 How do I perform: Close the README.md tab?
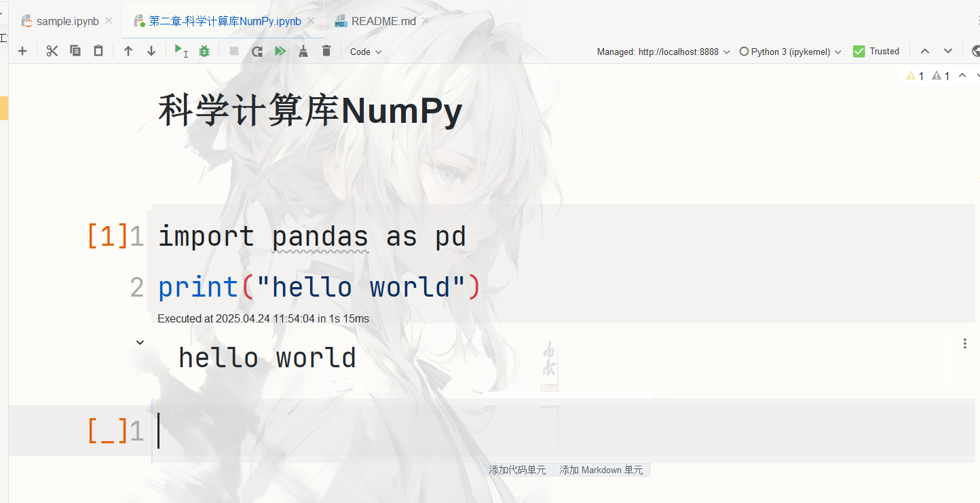pyautogui.click(x=426, y=21)
